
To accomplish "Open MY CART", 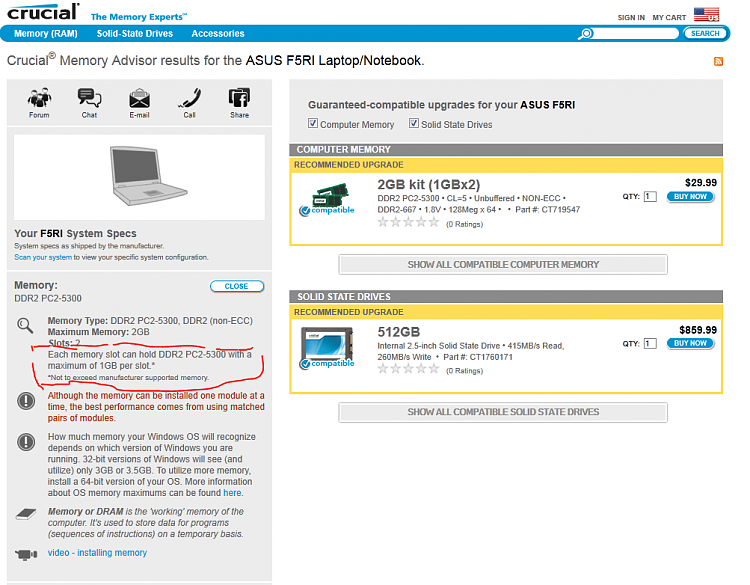I will click(x=669, y=17).
